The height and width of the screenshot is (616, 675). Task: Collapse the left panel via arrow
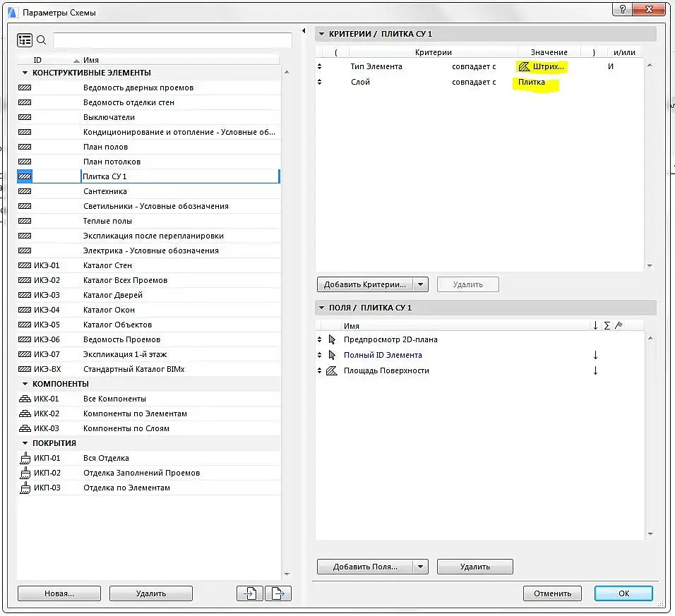click(x=304, y=31)
